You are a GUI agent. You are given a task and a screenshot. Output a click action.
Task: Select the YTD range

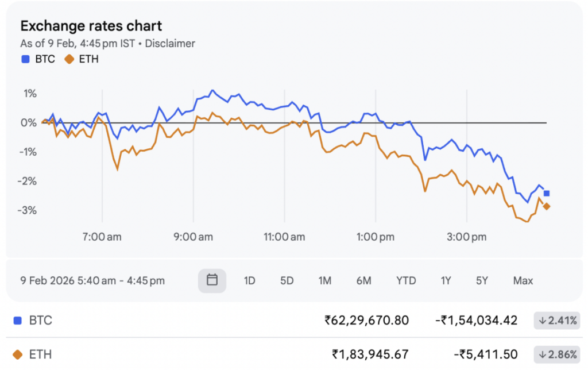click(406, 280)
